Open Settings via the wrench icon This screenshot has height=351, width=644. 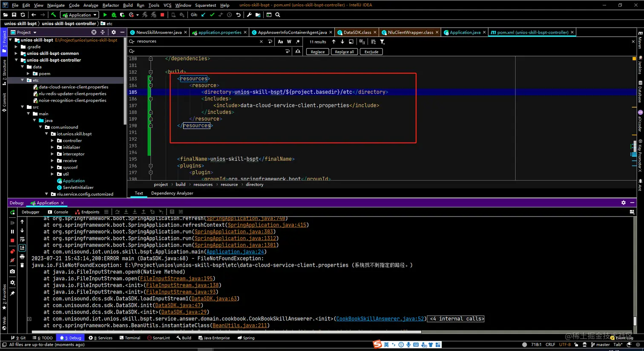click(x=250, y=15)
